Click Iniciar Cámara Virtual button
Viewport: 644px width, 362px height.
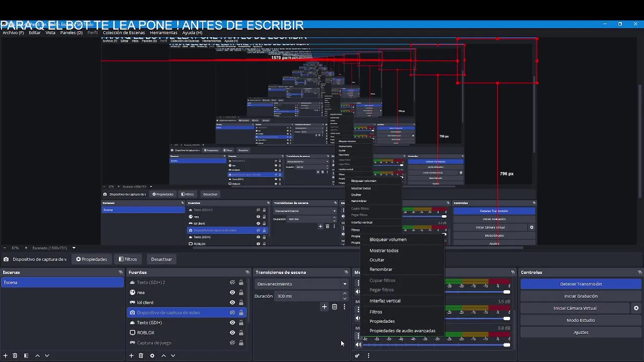[x=575, y=308]
